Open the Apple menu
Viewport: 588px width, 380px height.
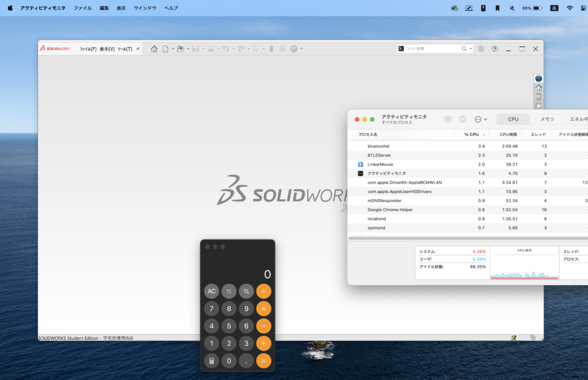[10, 8]
